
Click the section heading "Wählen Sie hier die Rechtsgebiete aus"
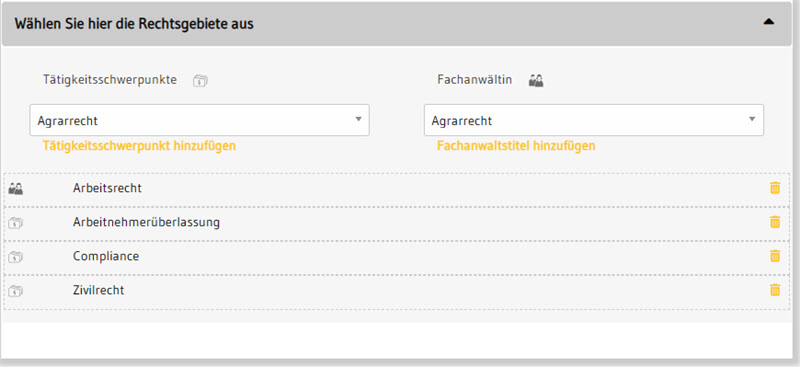coord(134,23)
